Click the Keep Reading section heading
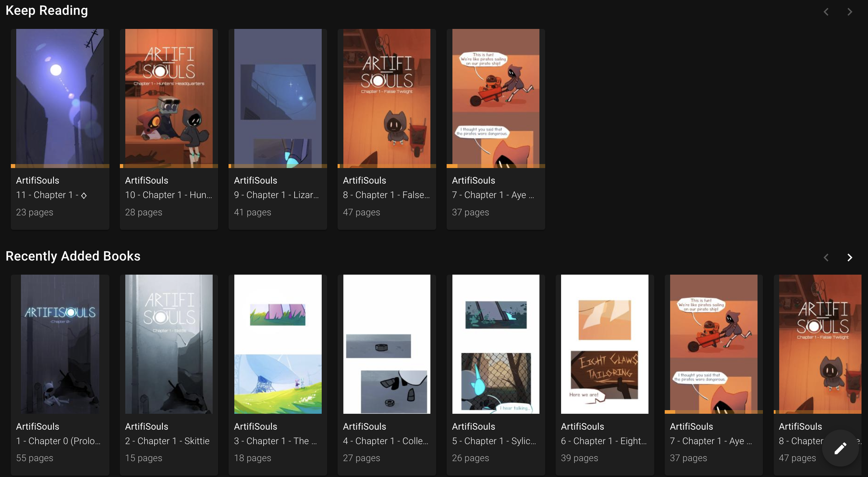The width and height of the screenshot is (868, 477). click(47, 10)
